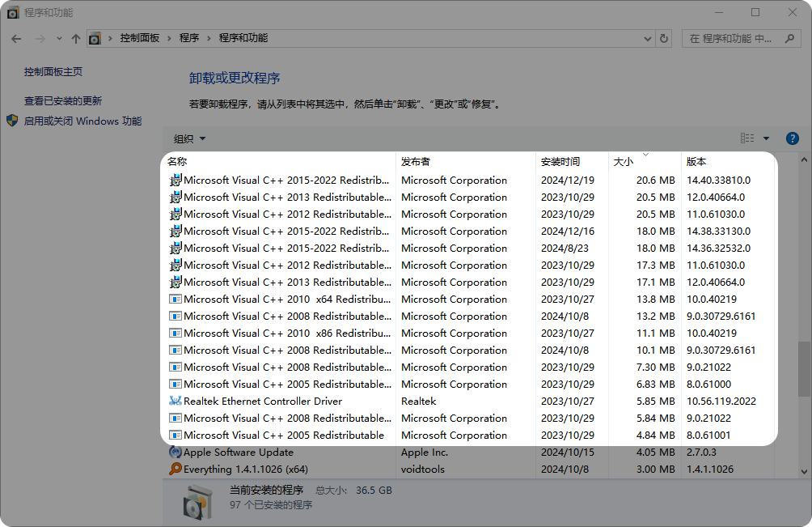Click icon of the 13.2 MB Visual C++ 2008 entry

176,316
